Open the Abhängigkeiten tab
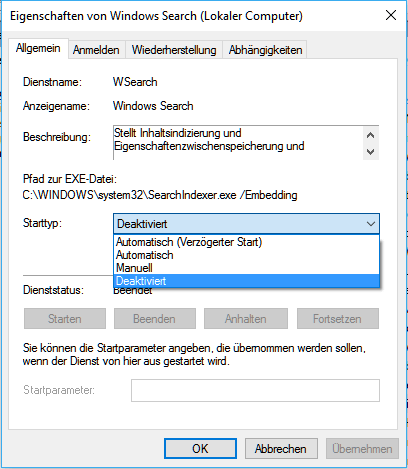Image resolution: width=408 pixels, height=469 pixels. coord(265,50)
